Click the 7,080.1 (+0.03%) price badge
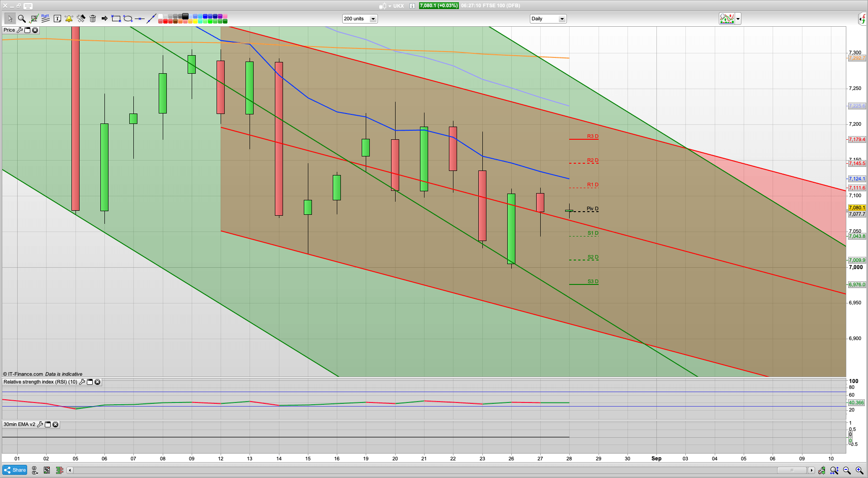 (x=439, y=6)
